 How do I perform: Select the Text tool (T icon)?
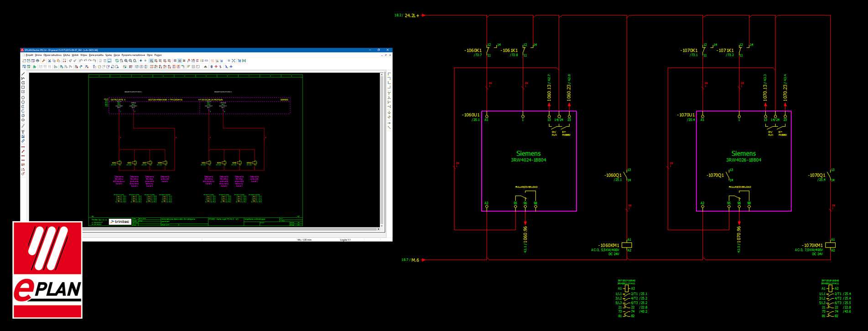[x=23, y=132]
